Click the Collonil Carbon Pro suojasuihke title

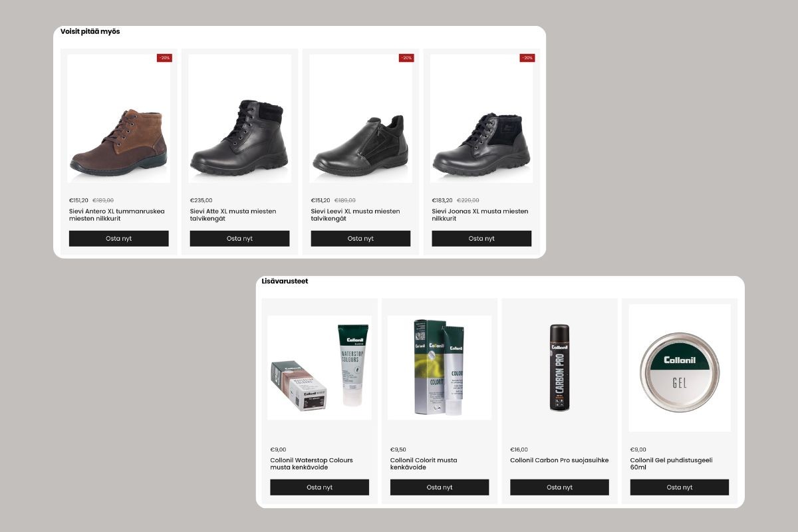click(559, 460)
